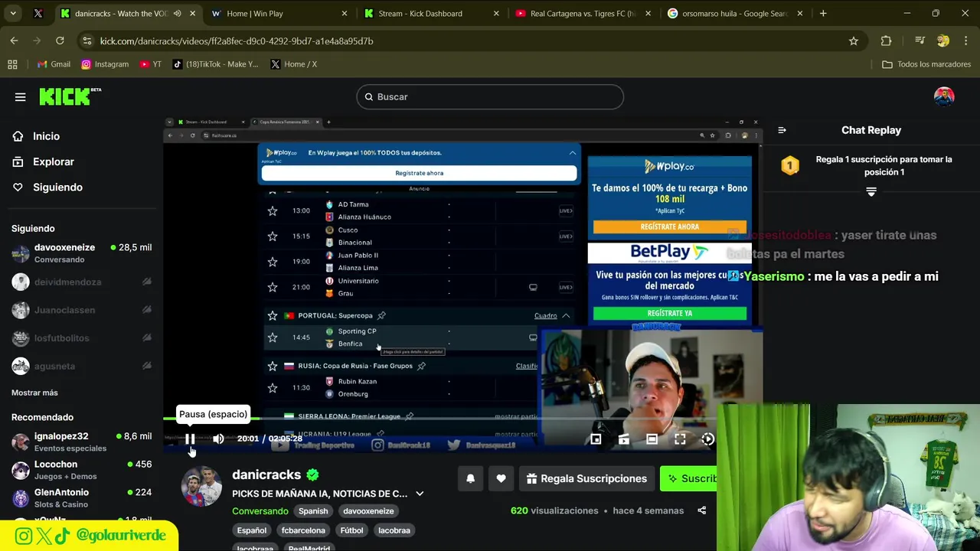The image size is (980, 551).
Task: Collapse the Chat Replay panel
Action: click(x=782, y=130)
